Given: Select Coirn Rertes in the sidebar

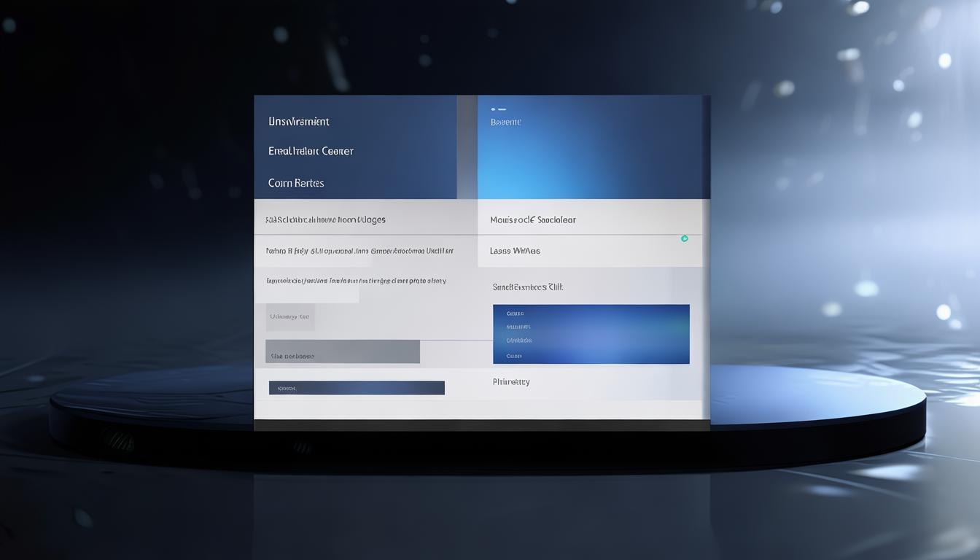Looking at the screenshot, I should click(296, 183).
